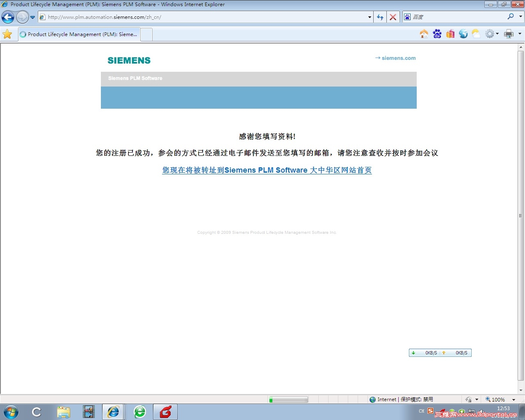Image resolution: width=525 pixels, height=420 pixels.
Task: Click the Internet protected mode zone indicator
Action: pos(401,399)
